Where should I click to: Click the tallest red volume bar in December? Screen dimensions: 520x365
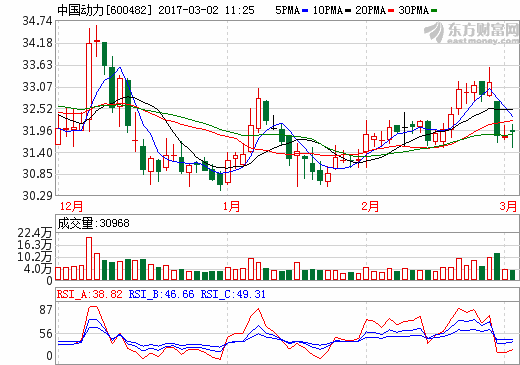point(89,259)
